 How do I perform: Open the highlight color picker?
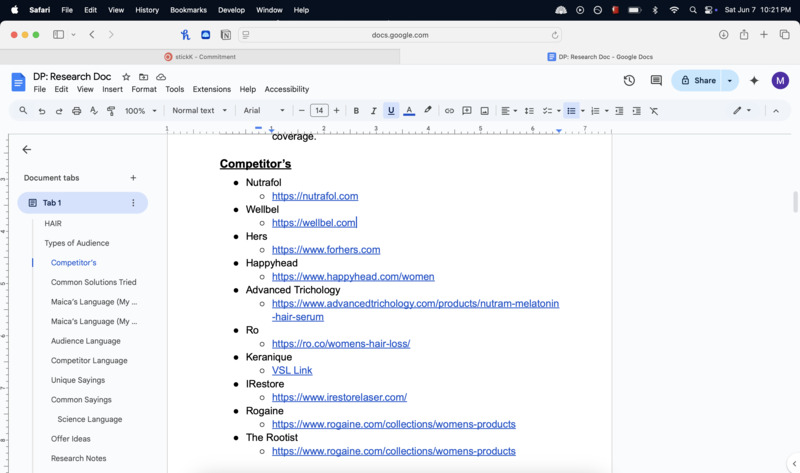pos(428,110)
